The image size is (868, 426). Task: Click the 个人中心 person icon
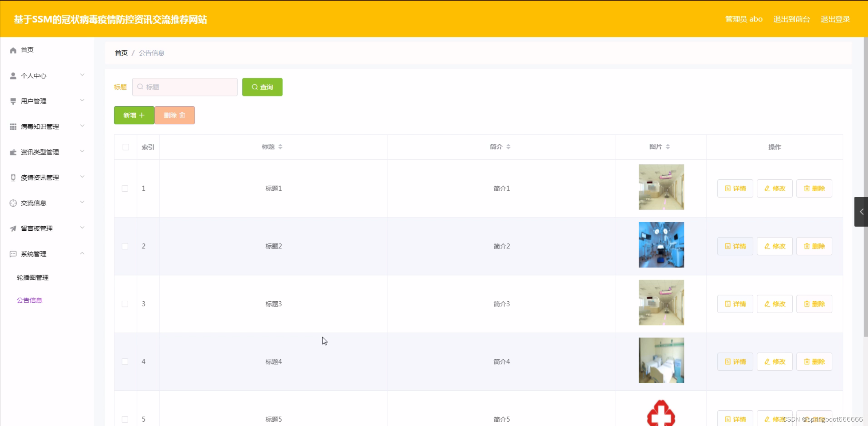click(13, 76)
